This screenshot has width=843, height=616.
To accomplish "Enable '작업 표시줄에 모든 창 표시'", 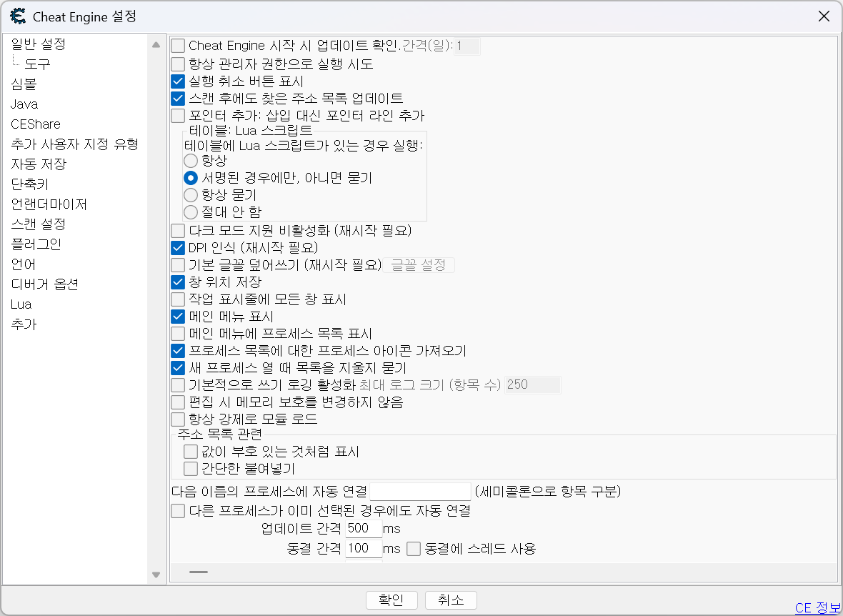I will point(178,299).
